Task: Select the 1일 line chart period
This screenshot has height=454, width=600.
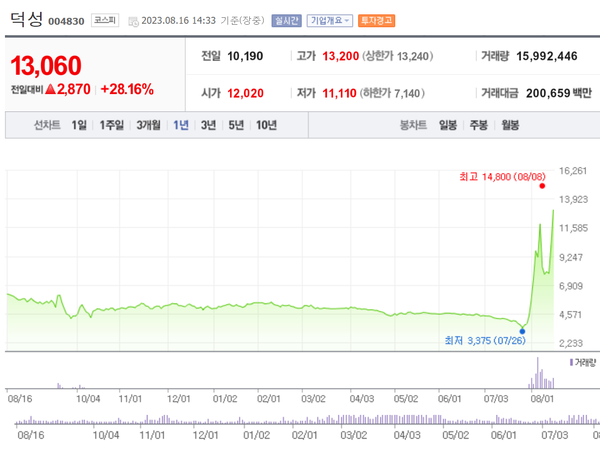Action: (79, 125)
